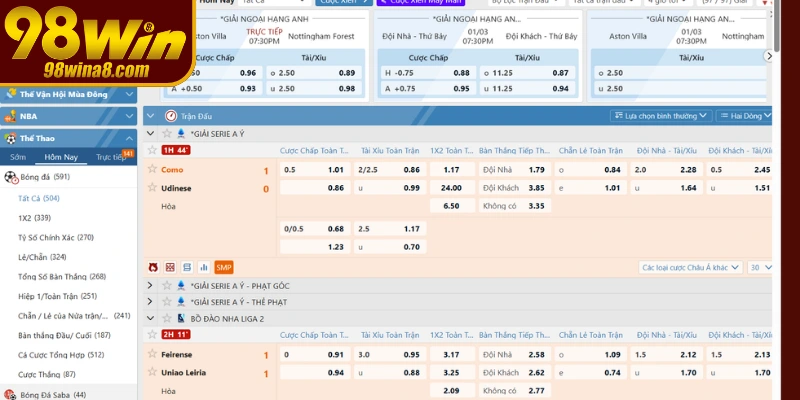This screenshot has height=400, width=800.
Task: Expand the Serie A PHẠT GÓC league
Action: point(151,286)
